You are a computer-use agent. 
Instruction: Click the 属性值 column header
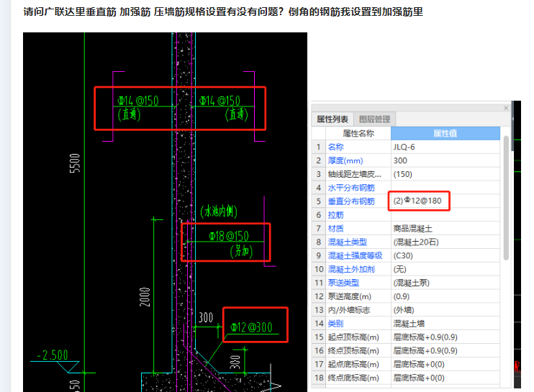[x=445, y=133]
